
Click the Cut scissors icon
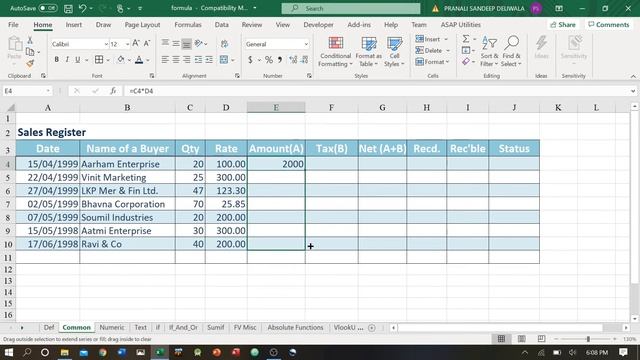[30, 40]
